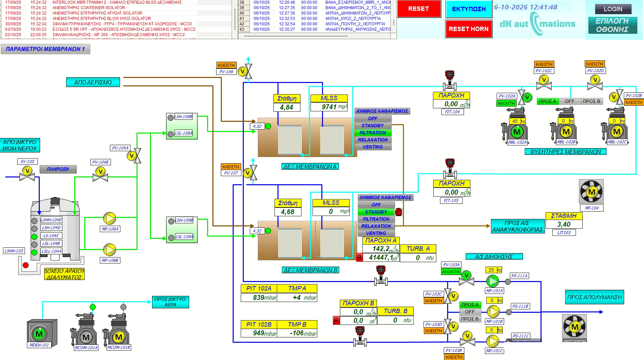The width and height of the screenshot is (644, 360).
Task: Open blower MBL-102B motor icon
Action: point(566,132)
